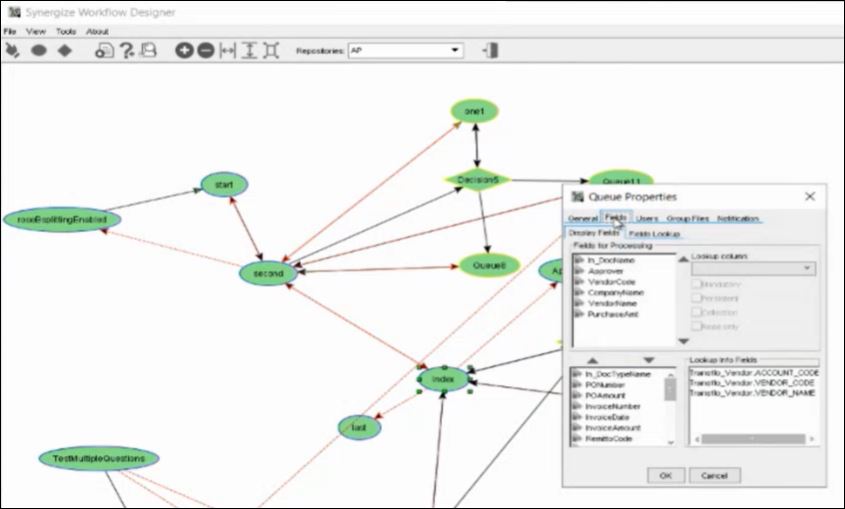Open the Tools menu

coord(66,31)
